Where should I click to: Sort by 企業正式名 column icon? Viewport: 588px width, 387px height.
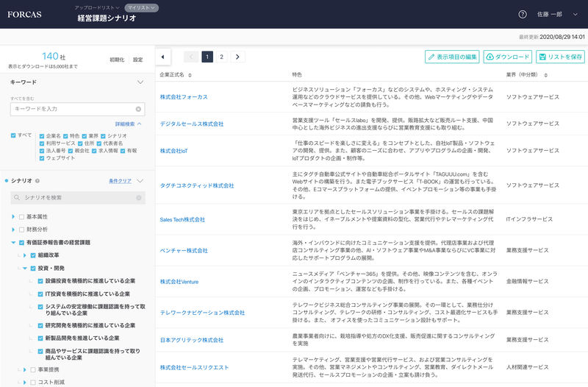point(190,75)
